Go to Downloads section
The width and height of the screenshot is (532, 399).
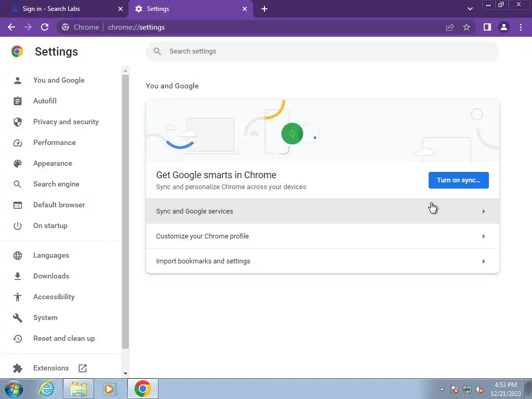tap(51, 276)
